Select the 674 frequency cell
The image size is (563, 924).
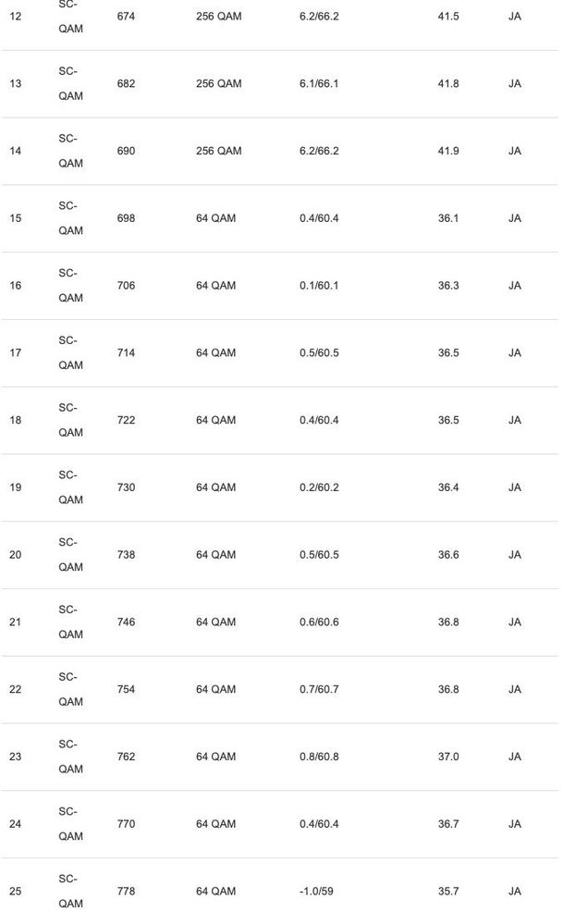tap(126, 17)
